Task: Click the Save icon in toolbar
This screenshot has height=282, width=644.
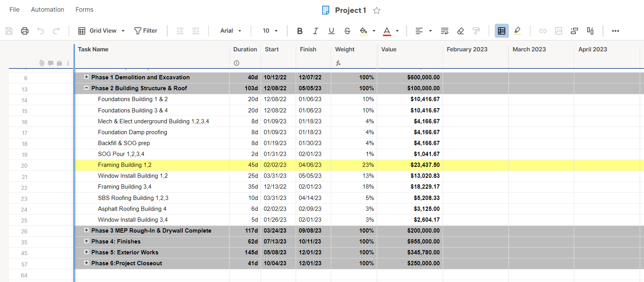Action: (x=9, y=31)
